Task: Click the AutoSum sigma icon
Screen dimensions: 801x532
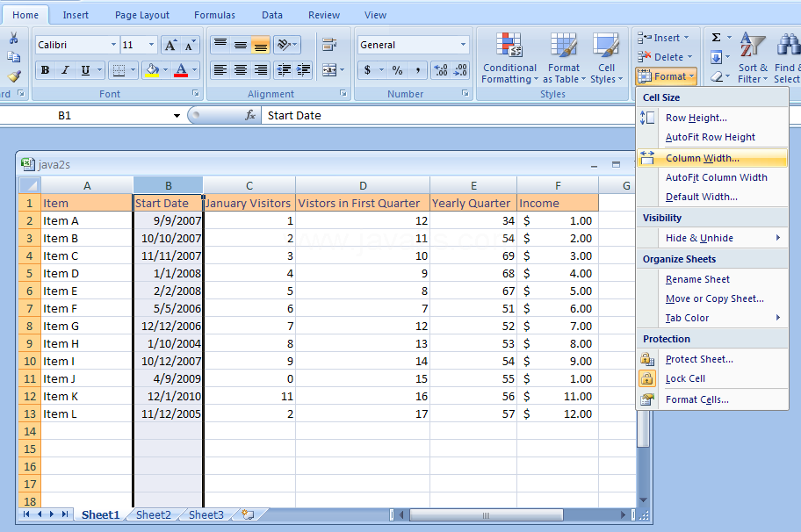Action: tap(716, 37)
